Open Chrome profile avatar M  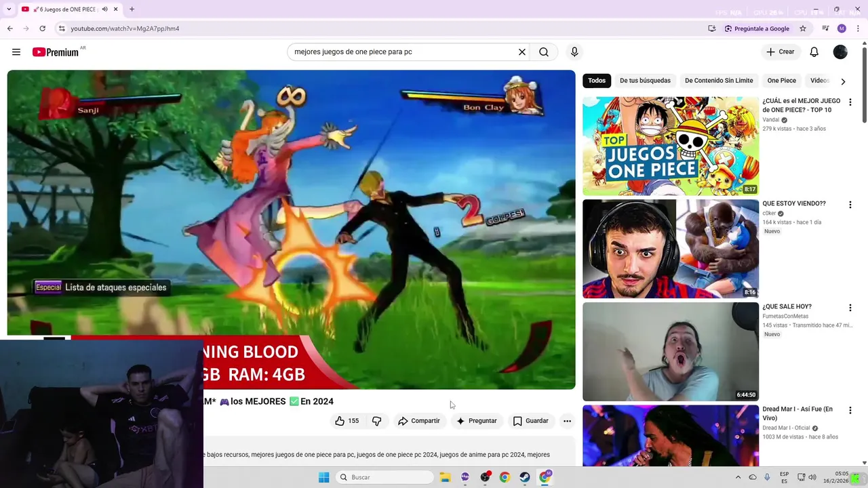[842, 28]
